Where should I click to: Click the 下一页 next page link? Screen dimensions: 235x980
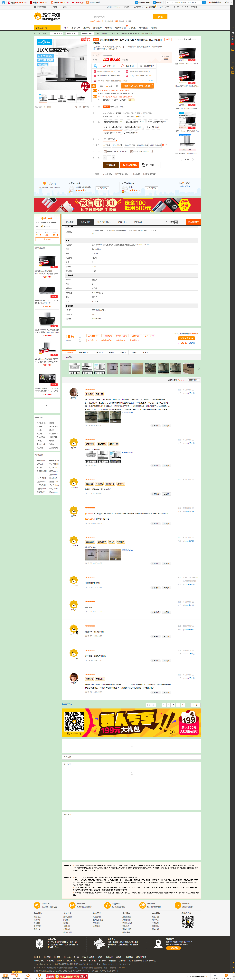[195, 705]
